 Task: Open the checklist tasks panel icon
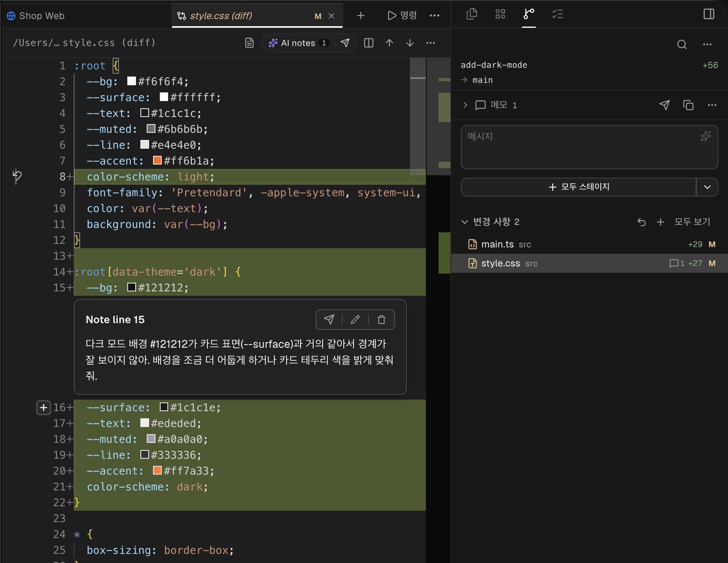click(557, 14)
